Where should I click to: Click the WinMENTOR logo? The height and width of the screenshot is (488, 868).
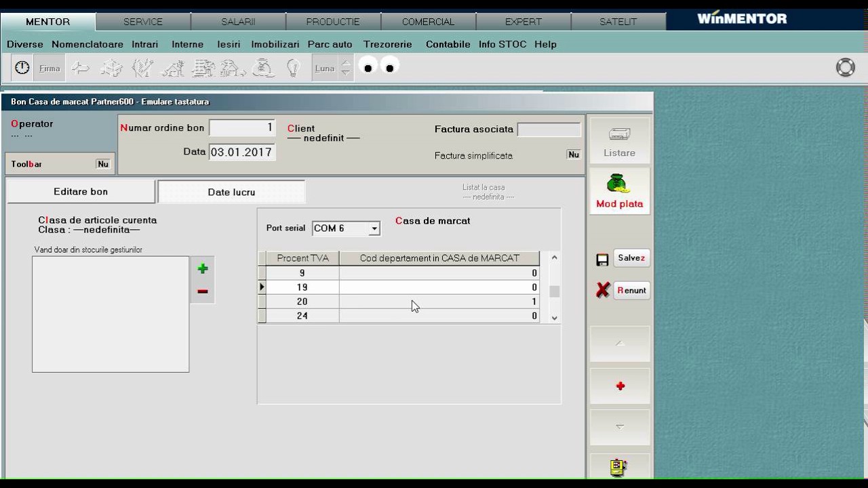742,19
